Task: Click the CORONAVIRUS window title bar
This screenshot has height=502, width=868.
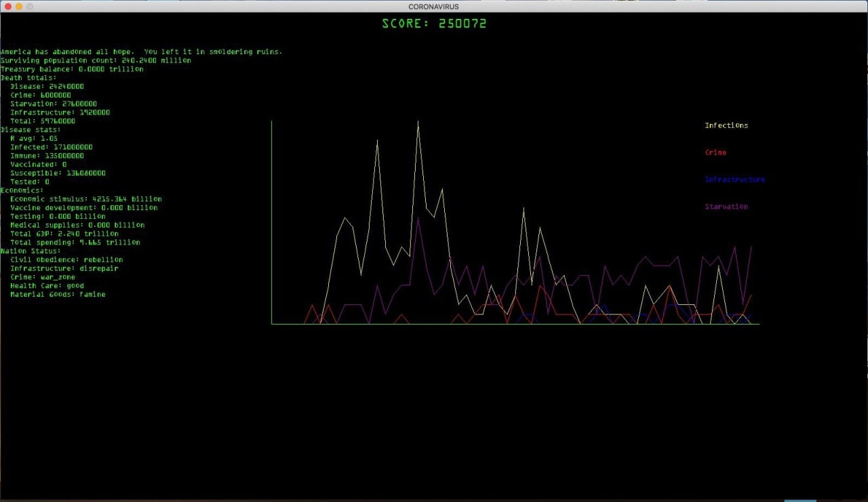Action: coord(434,6)
